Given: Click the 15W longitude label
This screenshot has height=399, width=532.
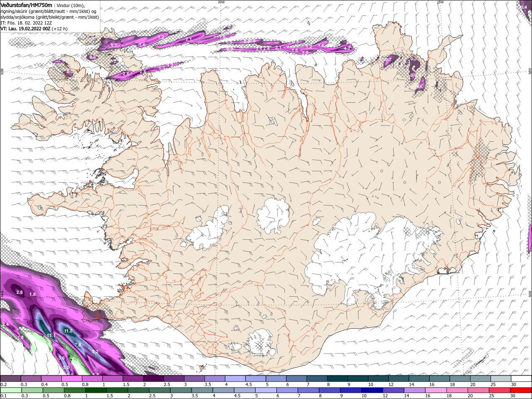Looking at the screenshot, I should [441, 2].
